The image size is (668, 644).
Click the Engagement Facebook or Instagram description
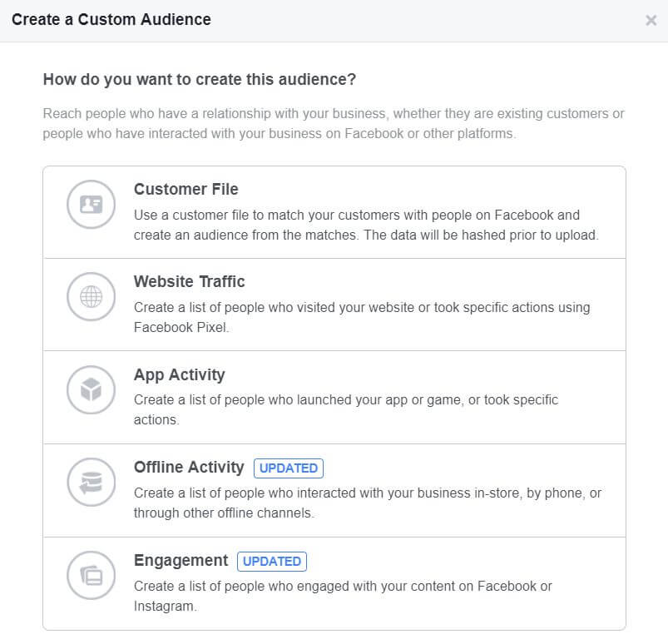click(342, 596)
